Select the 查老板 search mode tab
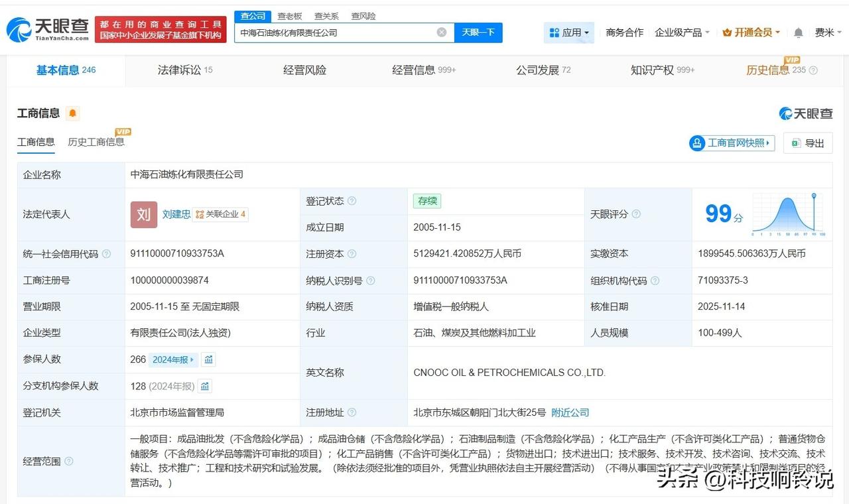849x504 pixels. (289, 16)
